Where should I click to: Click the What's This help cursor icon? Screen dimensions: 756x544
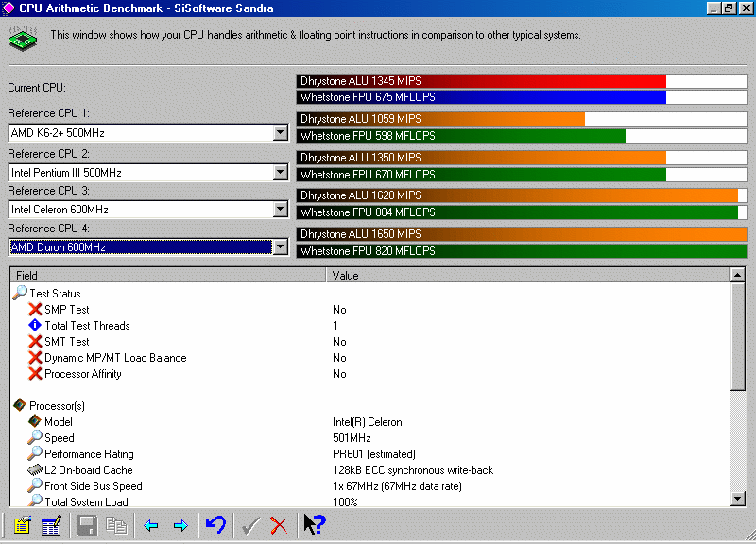click(315, 524)
